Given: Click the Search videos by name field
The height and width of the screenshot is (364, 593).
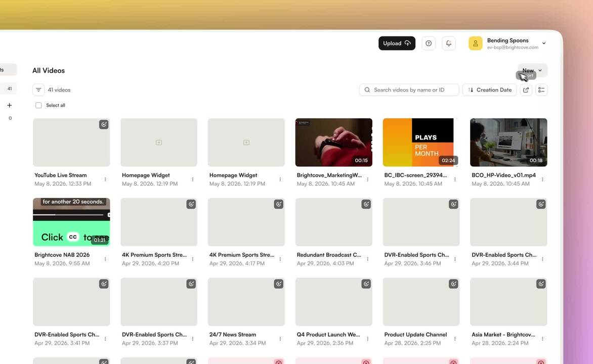Looking at the screenshot, I should (409, 90).
